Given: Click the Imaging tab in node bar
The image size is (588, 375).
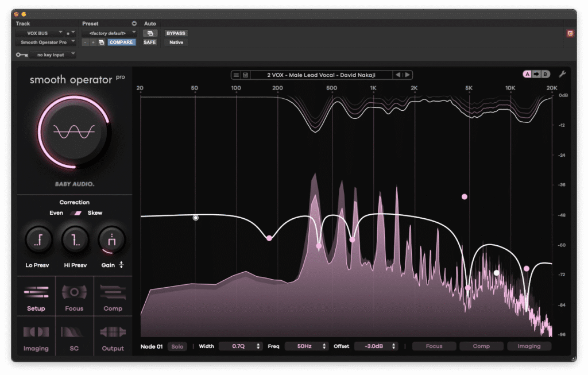Looking at the screenshot, I should pos(529,346).
